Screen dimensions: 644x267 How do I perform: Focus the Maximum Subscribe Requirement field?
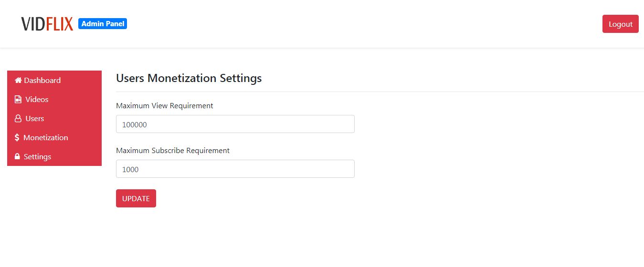click(x=235, y=169)
